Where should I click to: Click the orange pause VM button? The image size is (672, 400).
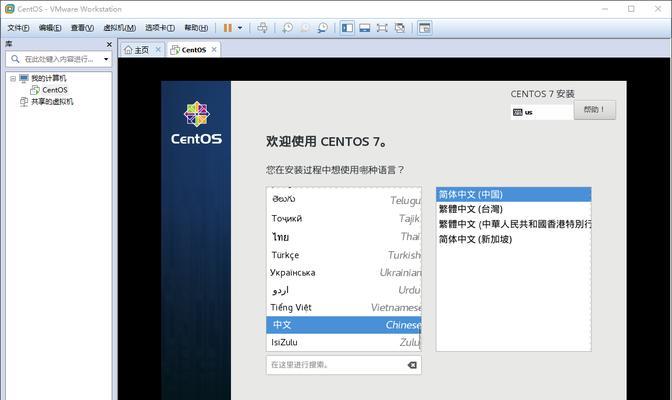click(x=228, y=28)
